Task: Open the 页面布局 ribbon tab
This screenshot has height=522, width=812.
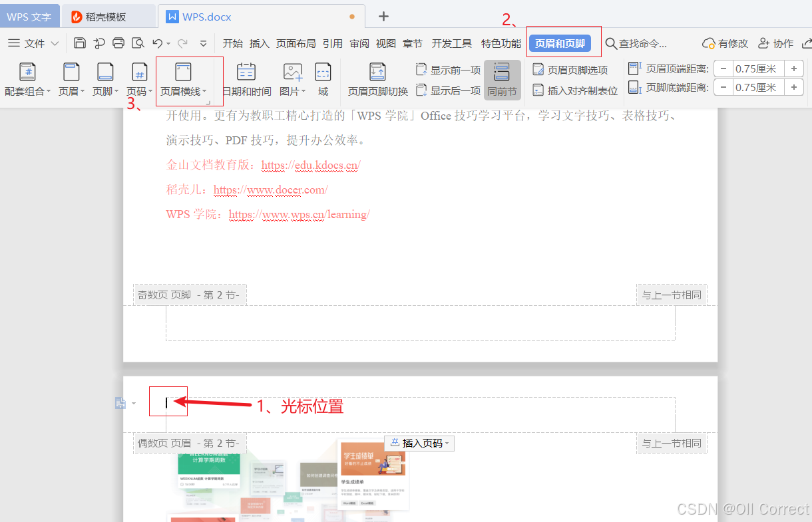Action: pyautogui.click(x=296, y=43)
